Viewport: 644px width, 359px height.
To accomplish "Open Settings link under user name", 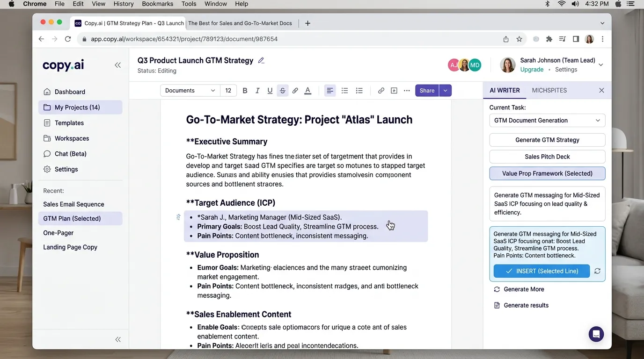I will tap(566, 70).
